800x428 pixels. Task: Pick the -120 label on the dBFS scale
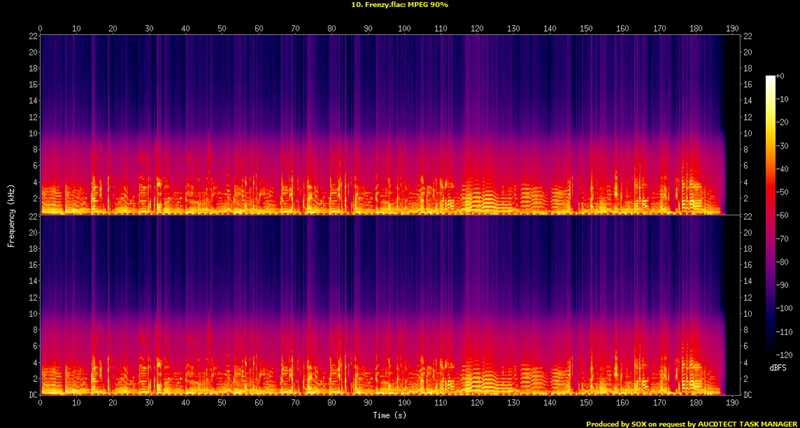click(787, 356)
